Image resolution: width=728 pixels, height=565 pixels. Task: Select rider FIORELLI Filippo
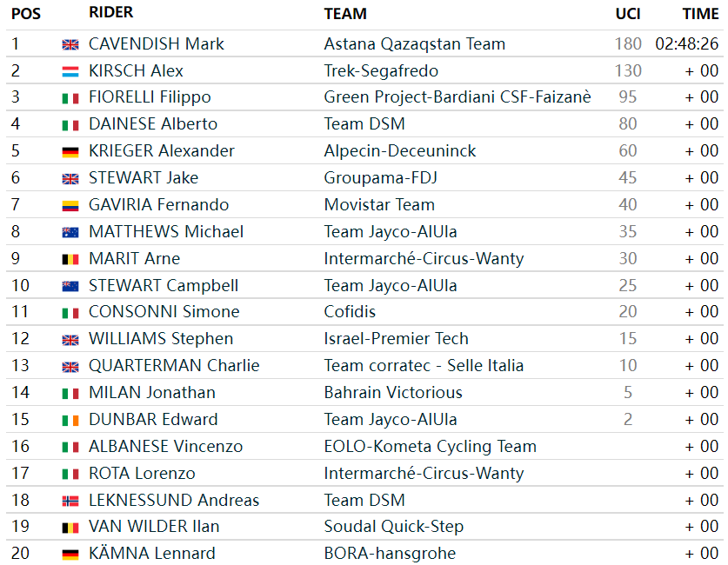(150, 97)
